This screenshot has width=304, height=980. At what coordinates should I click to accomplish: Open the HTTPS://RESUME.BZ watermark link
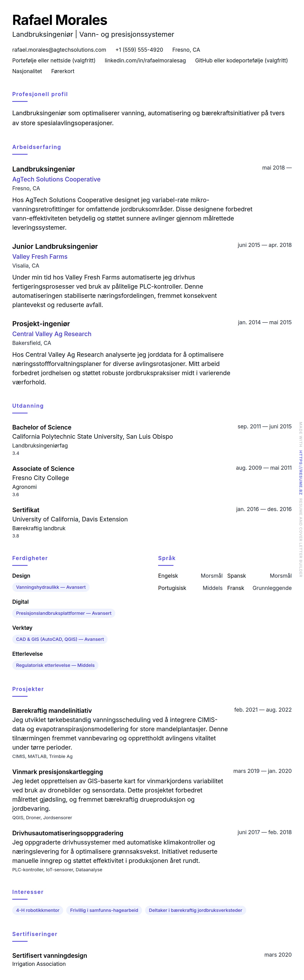301,473
